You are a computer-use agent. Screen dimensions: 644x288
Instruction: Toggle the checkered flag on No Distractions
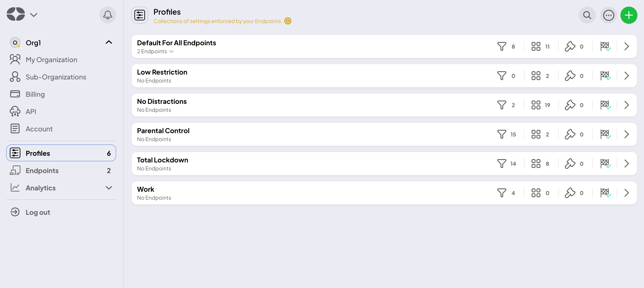point(605,105)
